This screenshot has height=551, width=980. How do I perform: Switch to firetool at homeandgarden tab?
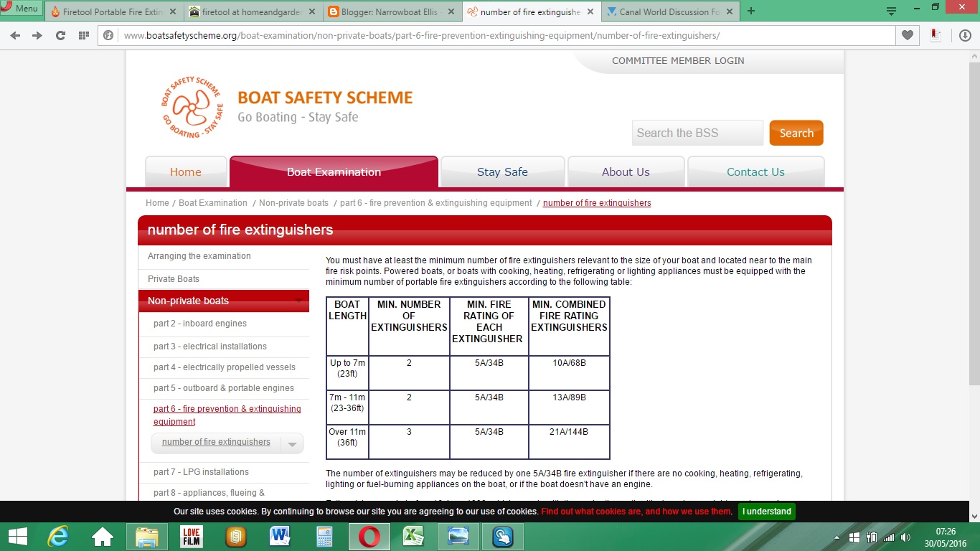pyautogui.click(x=253, y=11)
